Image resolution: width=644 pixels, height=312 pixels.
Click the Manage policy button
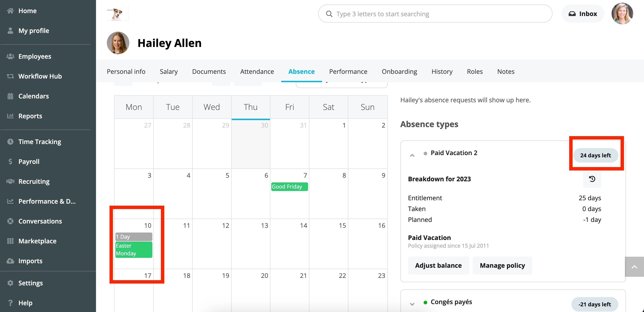pyautogui.click(x=502, y=265)
